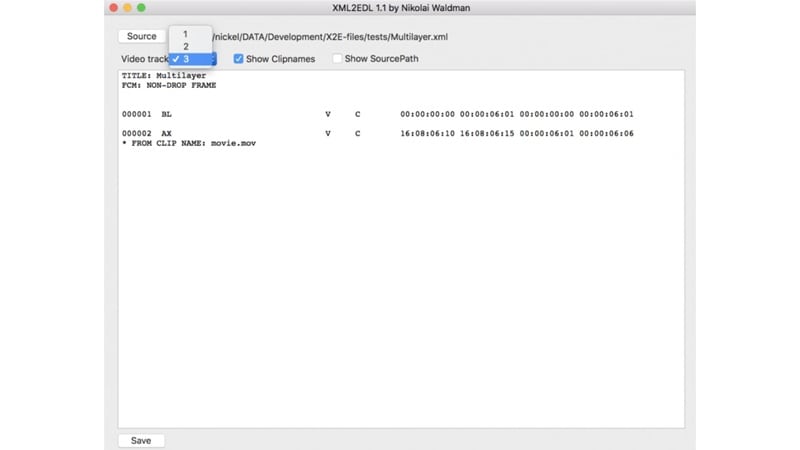800x450 pixels.
Task: Click event number 000002
Action: pos(136,134)
